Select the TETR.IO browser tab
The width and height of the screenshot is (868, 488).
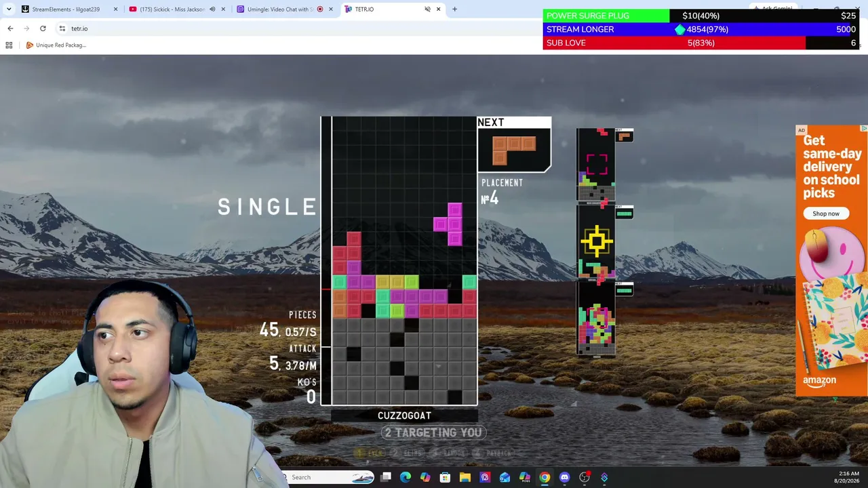point(393,9)
